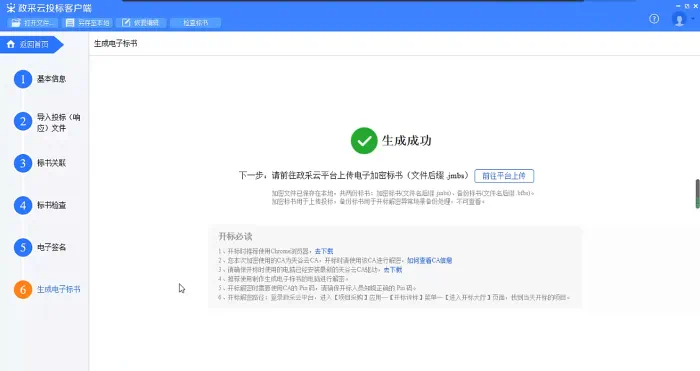Open the help question-mark icon
The image size is (700, 371).
point(654,19)
